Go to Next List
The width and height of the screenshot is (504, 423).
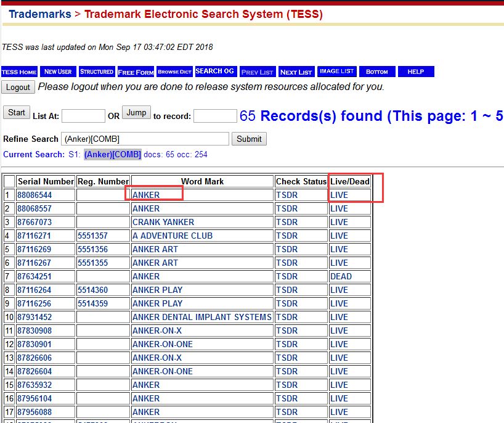(296, 72)
